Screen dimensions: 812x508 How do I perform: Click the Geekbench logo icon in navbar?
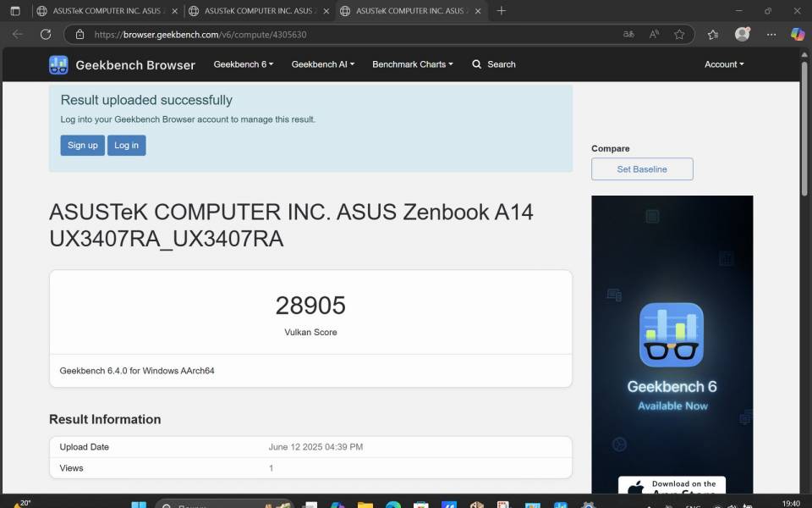58,65
